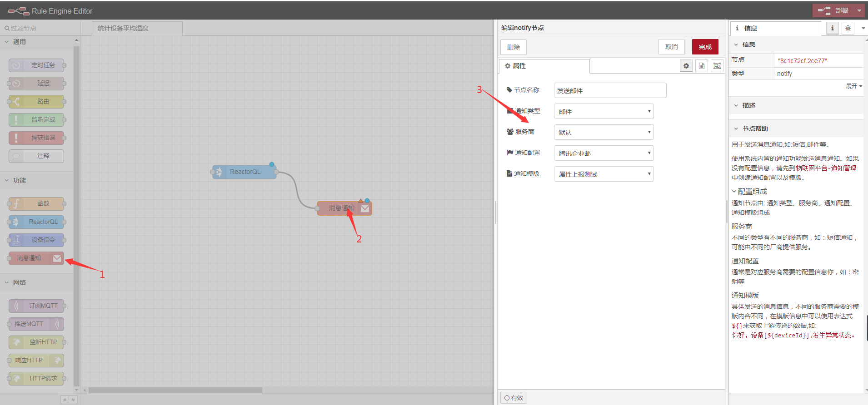Click the canvas horizontal scrollbar
This screenshot has height=405, width=868.
[175, 390]
